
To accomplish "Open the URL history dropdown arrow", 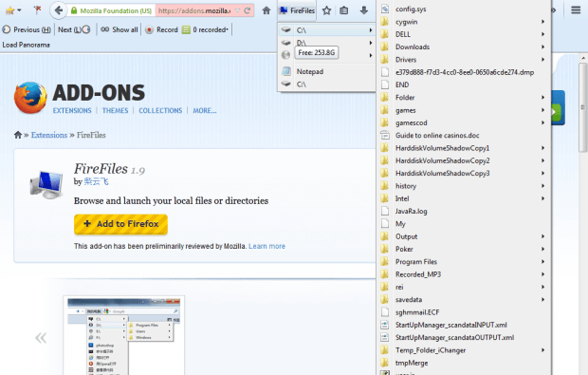I will (237, 10).
